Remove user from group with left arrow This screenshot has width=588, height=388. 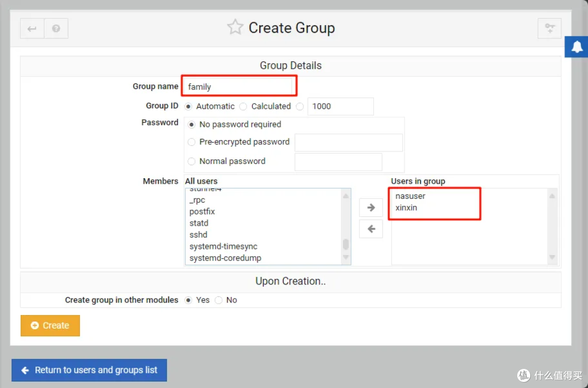click(x=371, y=229)
